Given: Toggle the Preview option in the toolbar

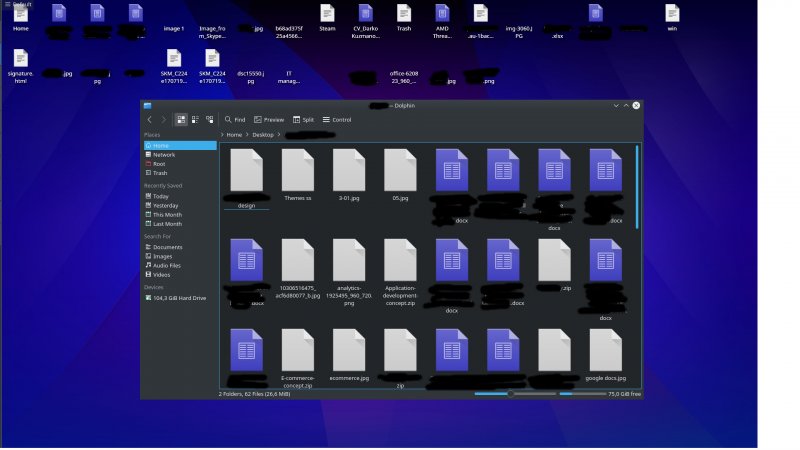Looking at the screenshot, I should pos(269,120).
